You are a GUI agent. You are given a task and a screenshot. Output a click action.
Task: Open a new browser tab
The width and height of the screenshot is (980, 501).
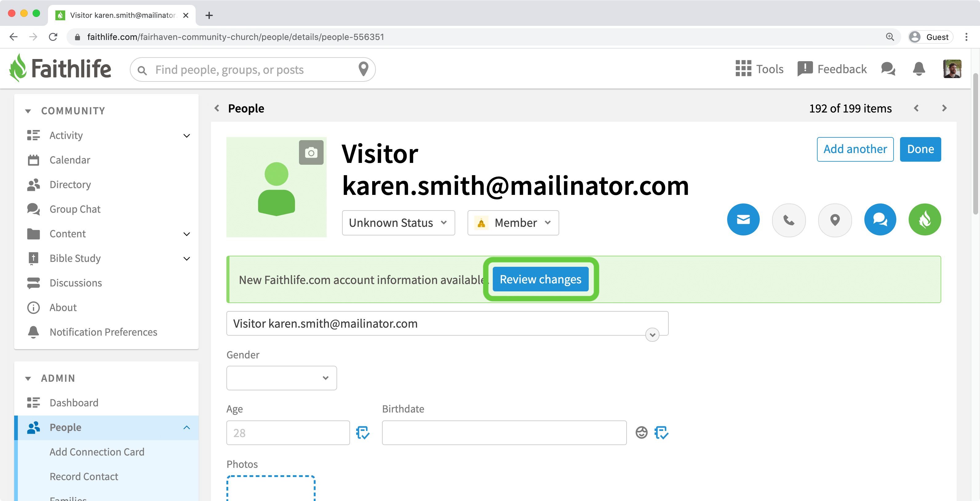209,15
